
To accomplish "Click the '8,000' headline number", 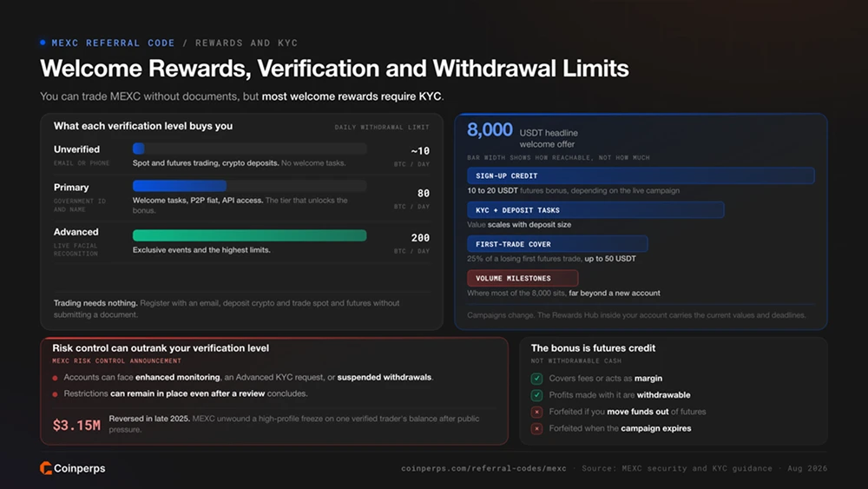I will point(490,129).
